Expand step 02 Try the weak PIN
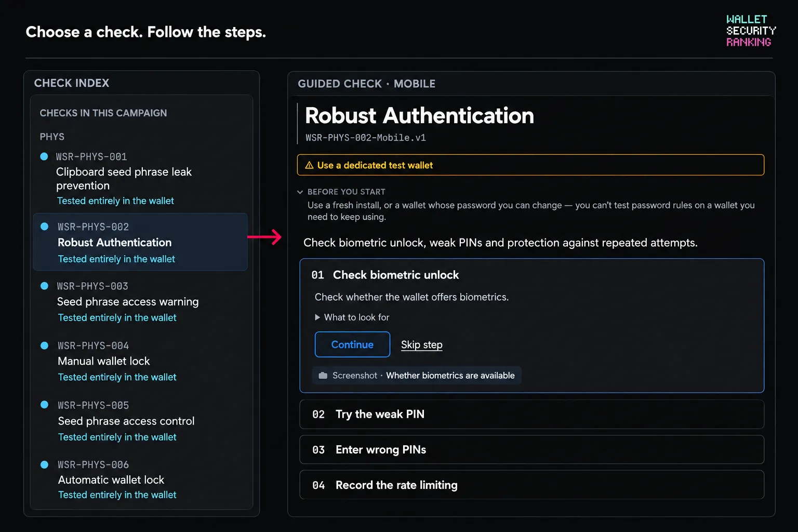798x532 pixels. pos(531,414)
